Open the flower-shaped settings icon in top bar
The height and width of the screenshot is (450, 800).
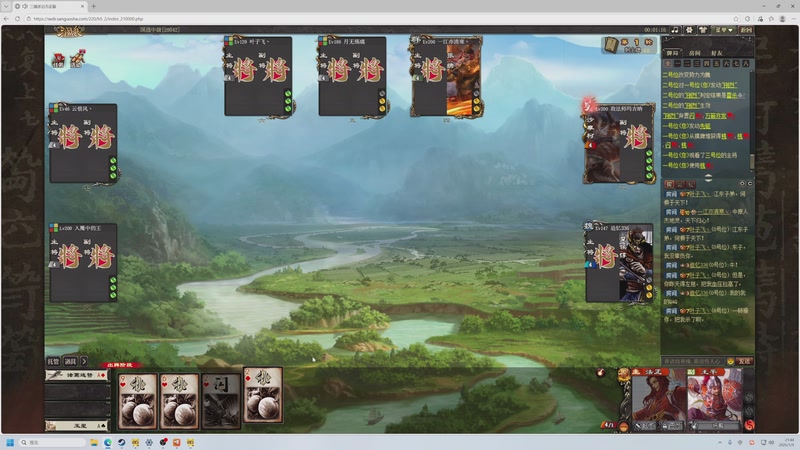pos(689,30)
